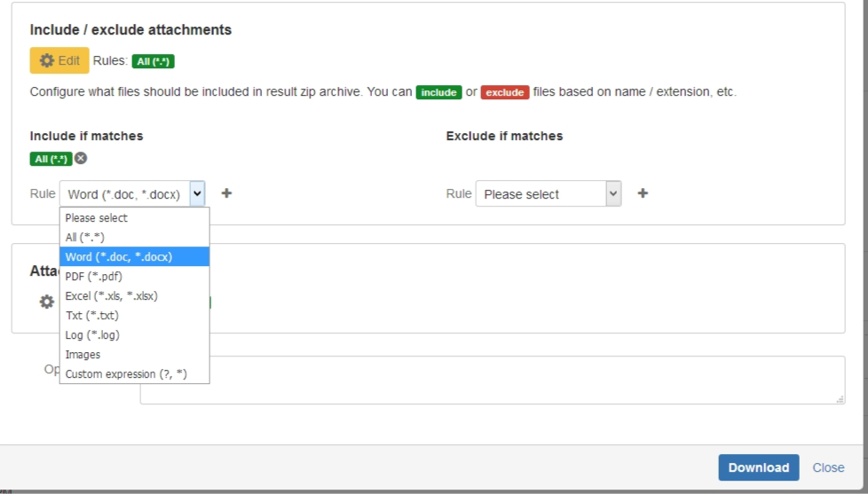Select the Images rule option
This screenshot has height=494, width=868.
point(83,355)
